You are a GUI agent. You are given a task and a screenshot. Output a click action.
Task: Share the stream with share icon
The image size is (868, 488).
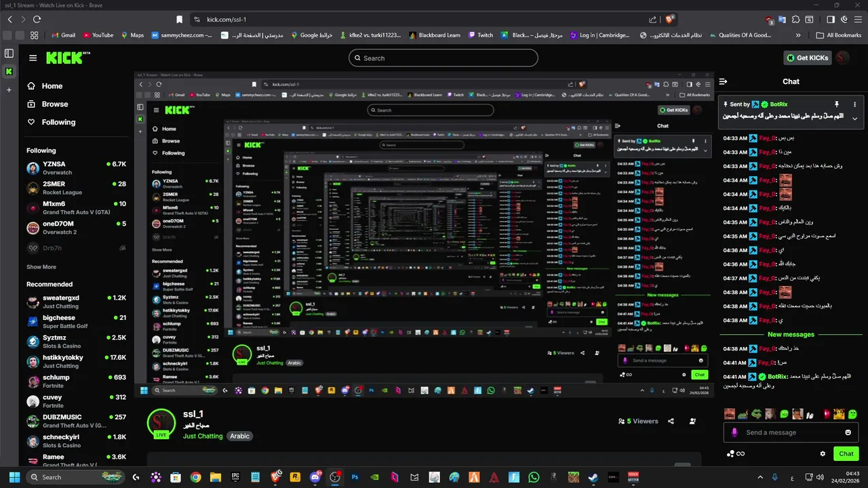(x=671, y=421)
